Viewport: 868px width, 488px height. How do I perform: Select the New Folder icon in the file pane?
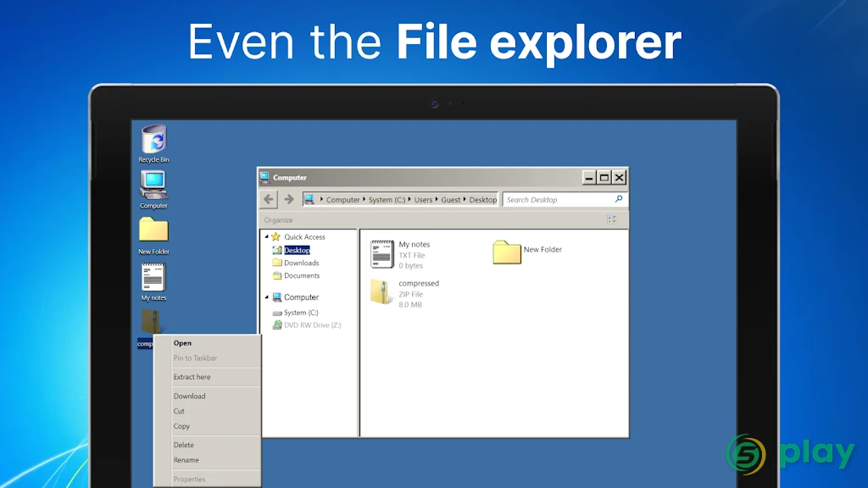507,252
